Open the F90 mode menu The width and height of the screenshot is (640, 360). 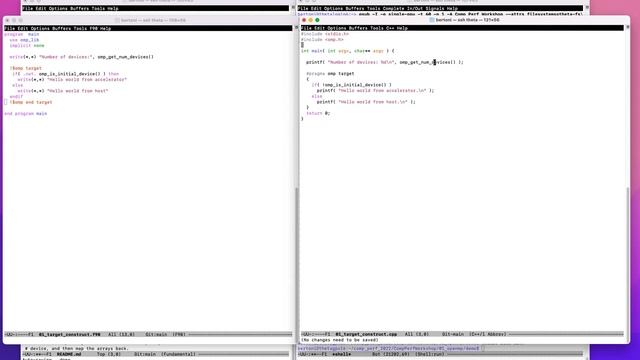click(93, 29)
